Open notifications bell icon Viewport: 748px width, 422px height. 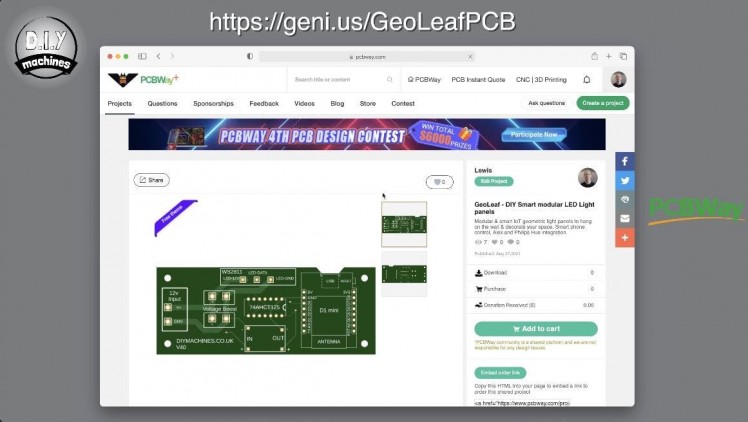[587, 80]
